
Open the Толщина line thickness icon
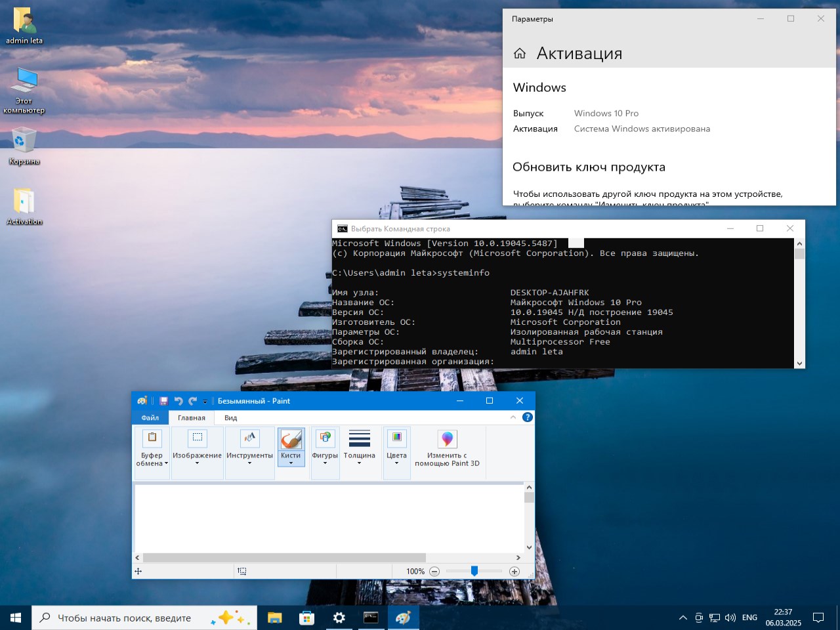coord(359,438)
